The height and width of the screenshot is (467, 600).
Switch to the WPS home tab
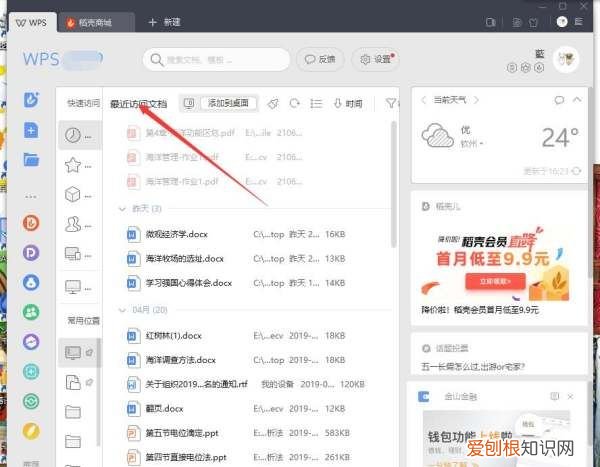point(32,23)
